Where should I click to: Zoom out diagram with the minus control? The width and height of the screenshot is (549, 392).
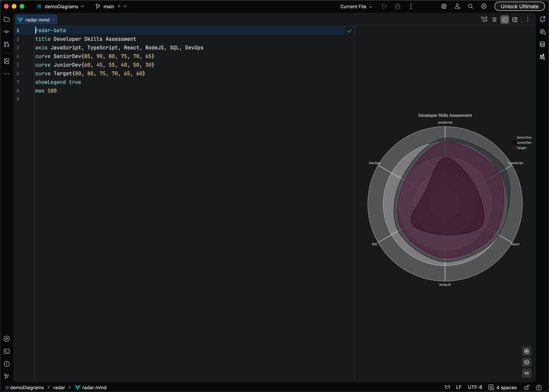(x=527, y=362)
